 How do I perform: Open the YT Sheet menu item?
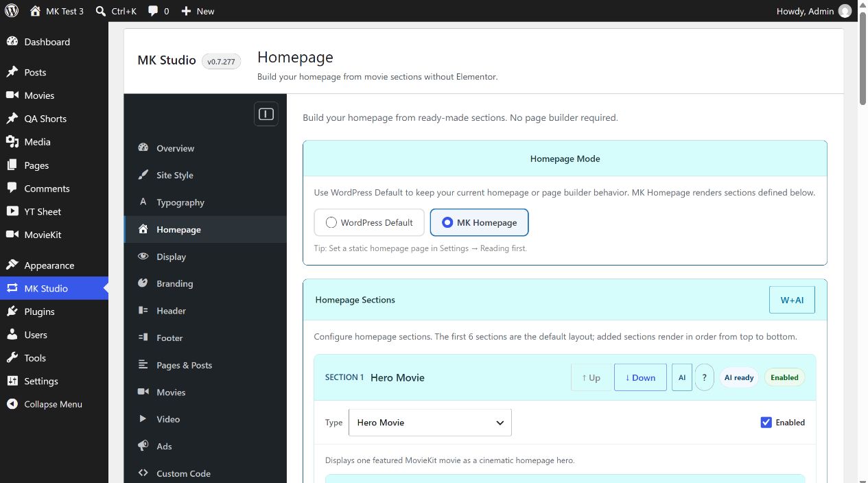coord(54,211)
